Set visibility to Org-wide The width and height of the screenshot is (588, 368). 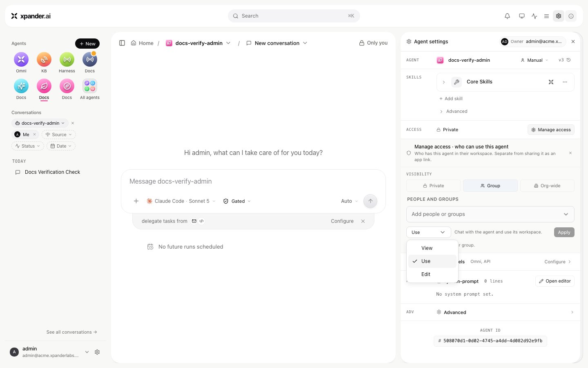click(547, 186)
